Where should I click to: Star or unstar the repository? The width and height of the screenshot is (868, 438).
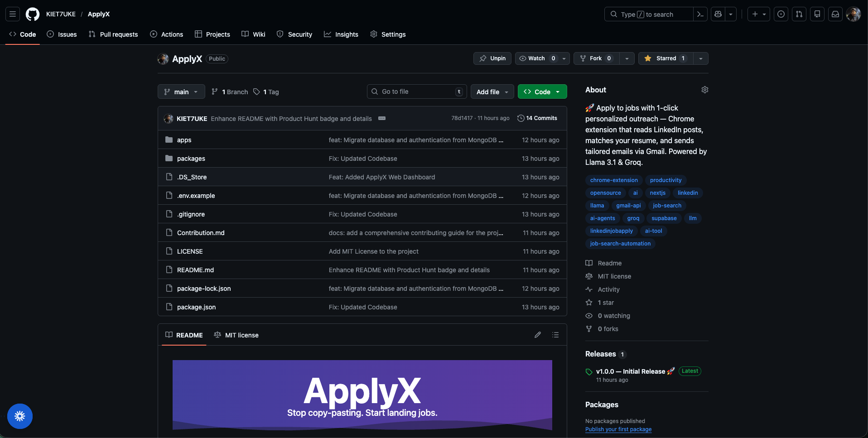pos(665,58)
